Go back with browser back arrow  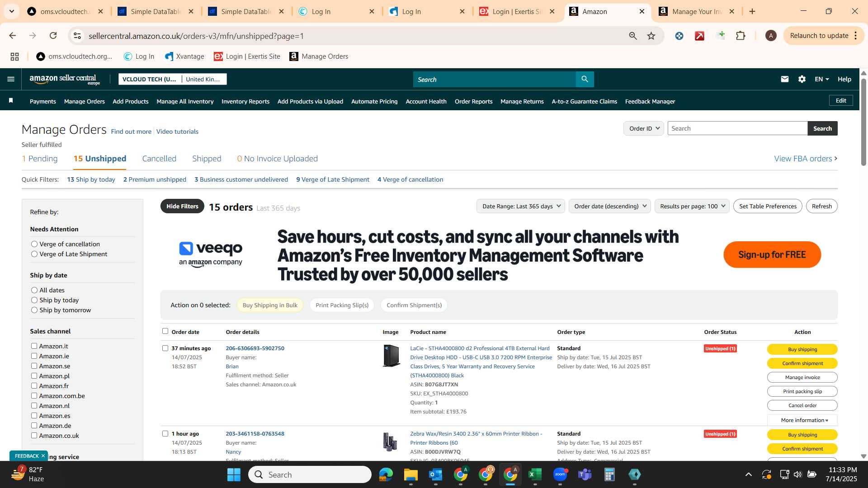(x=13, y=36)
